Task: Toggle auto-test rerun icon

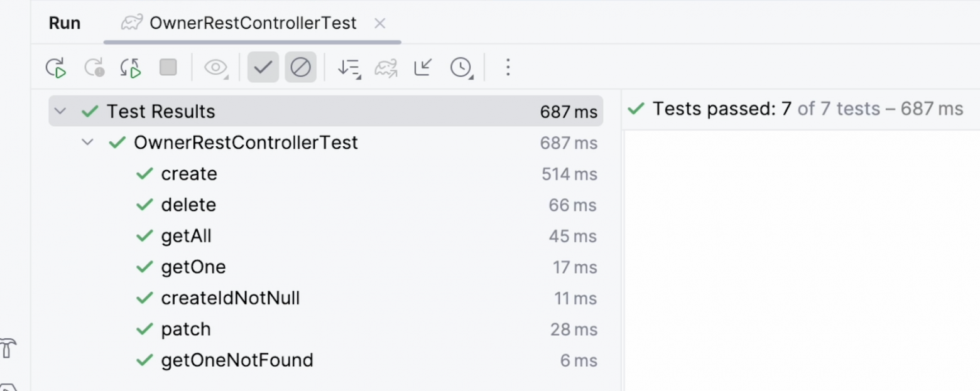Action: (131, 67)
